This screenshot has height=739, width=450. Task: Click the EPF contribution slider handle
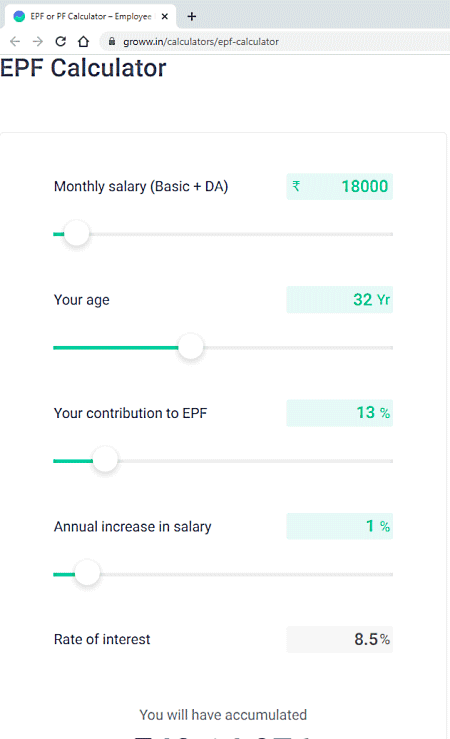click(x=105, y=460)
